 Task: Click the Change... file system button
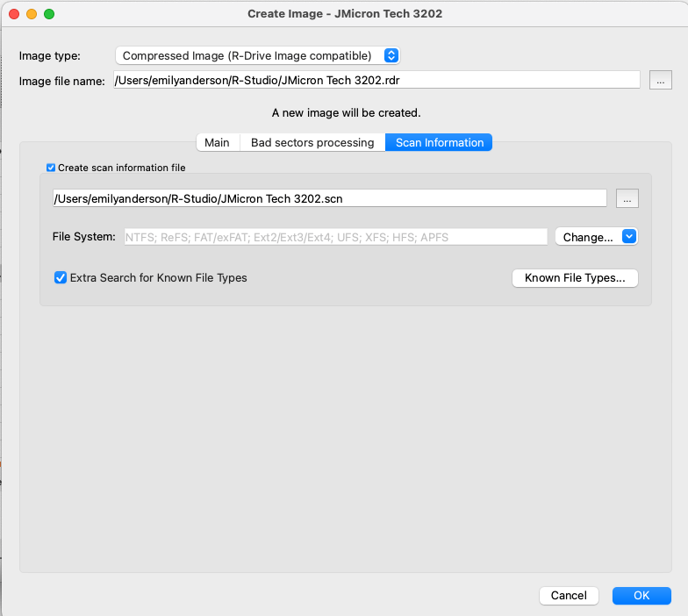588,237
